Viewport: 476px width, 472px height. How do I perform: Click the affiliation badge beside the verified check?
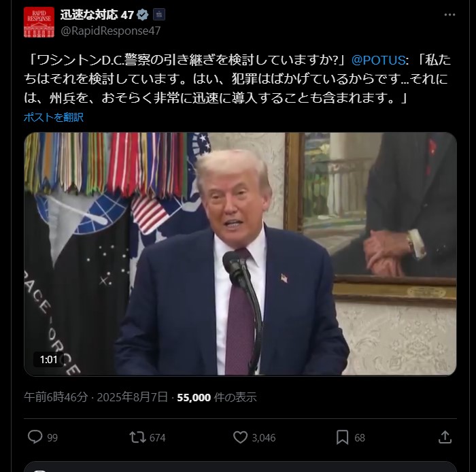[x=159, y=14]
